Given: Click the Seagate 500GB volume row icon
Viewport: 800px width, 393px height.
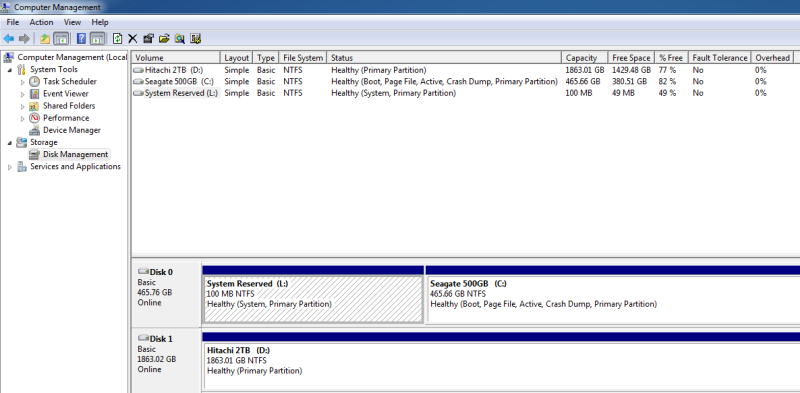Looking at the screenshot, I should pyautogui.click(x=138, y=82).
